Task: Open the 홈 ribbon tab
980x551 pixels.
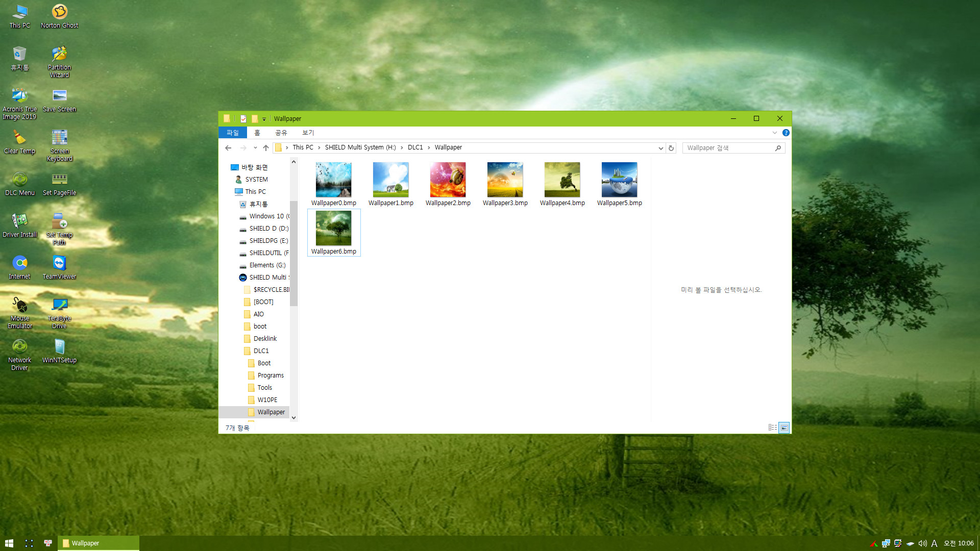Action: (257, 133)
